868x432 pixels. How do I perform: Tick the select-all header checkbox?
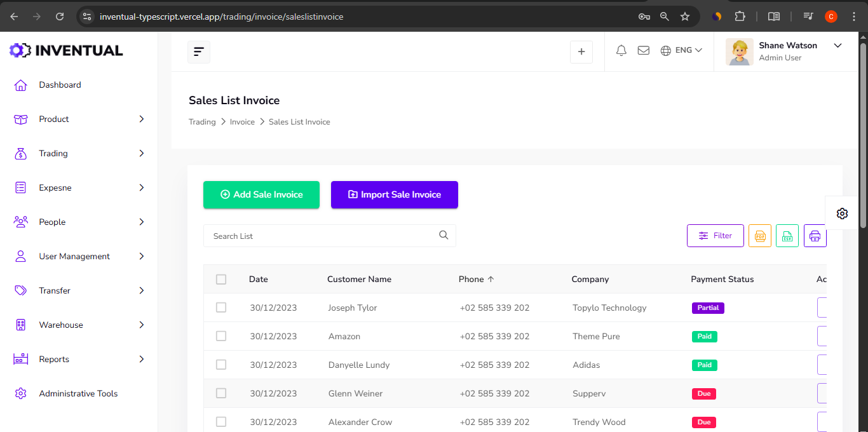point(221,280)
